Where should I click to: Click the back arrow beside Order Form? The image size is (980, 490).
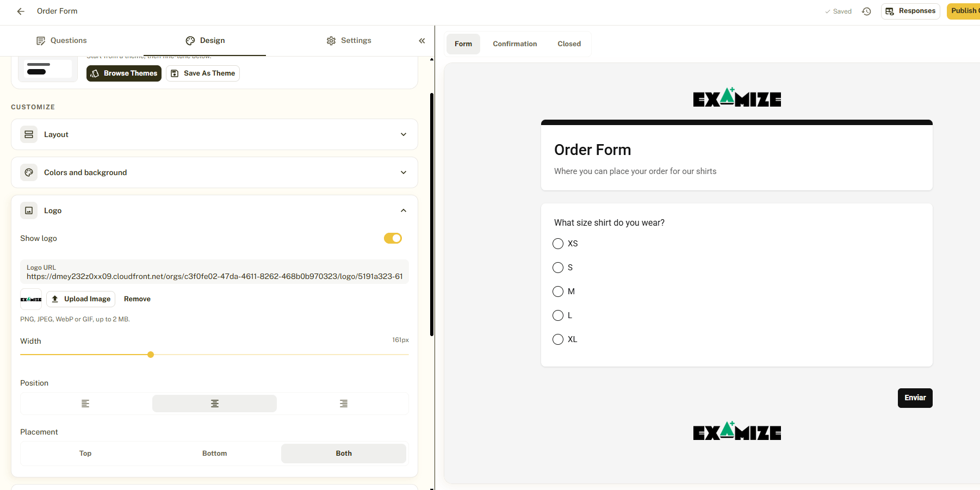(x=21, y=11)
